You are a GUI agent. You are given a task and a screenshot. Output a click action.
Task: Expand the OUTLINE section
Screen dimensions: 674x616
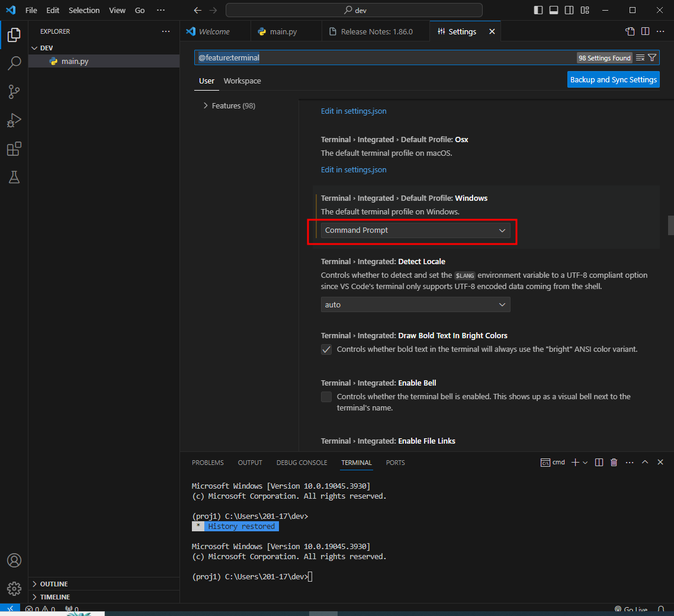[104, 584]
